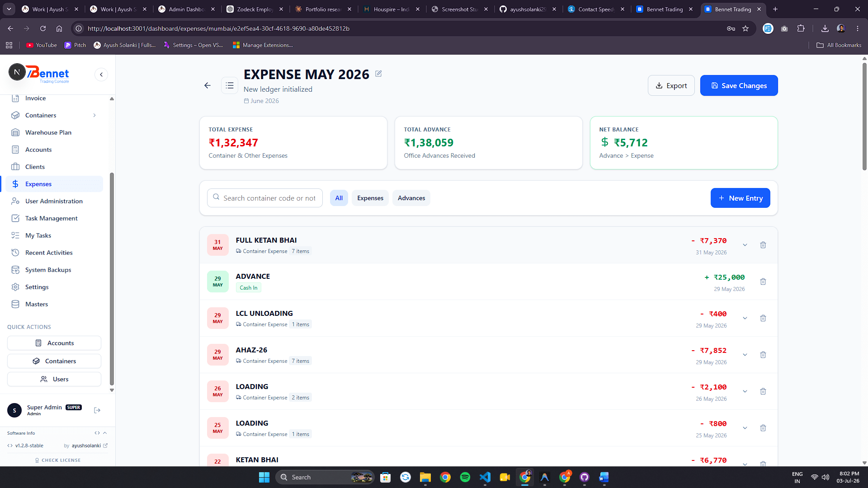This screenshot has width=868, height=488.
Task: Collapse the Software Info panel
Action: coord(105,433)
